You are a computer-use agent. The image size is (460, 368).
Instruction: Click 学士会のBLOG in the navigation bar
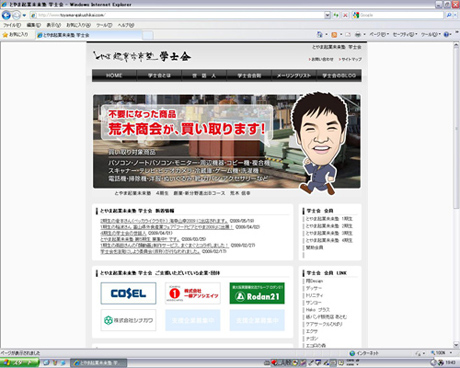pyautogui.click(x=339, y=76)
